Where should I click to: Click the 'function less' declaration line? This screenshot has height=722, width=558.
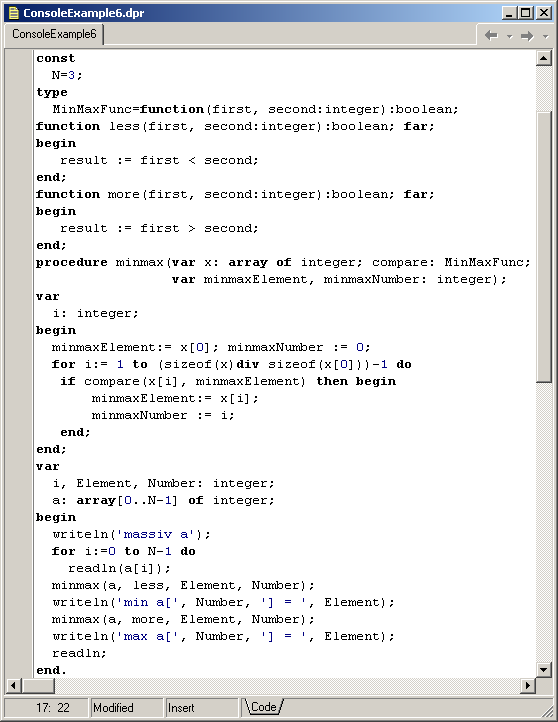235,126
